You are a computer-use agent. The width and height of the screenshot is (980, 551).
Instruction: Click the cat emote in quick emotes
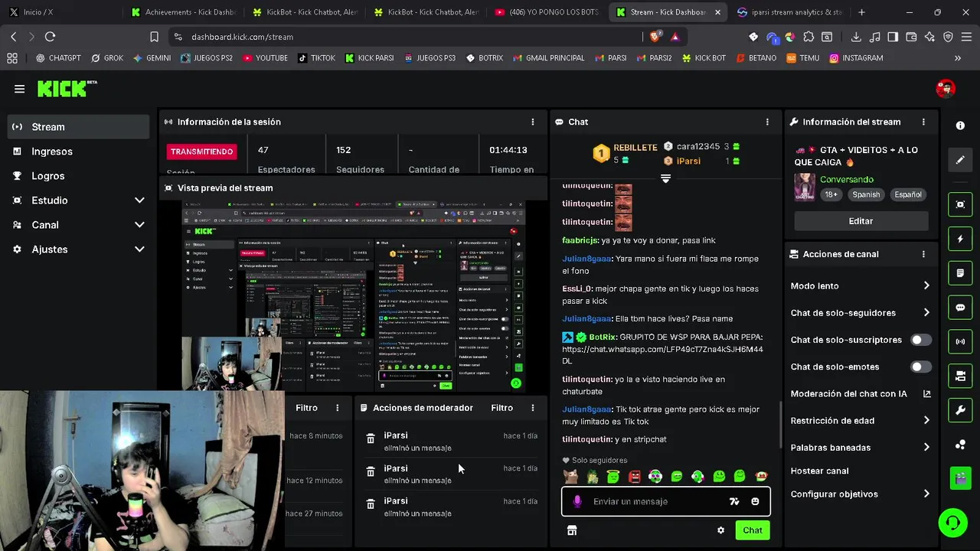[570, 477]
